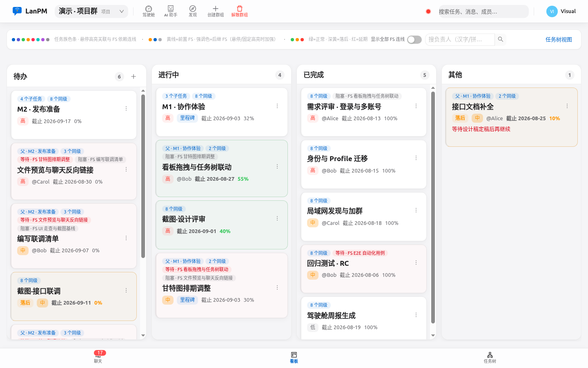
Task: Click 等待设计稿定稿后再继续 note
Action: 481,129
